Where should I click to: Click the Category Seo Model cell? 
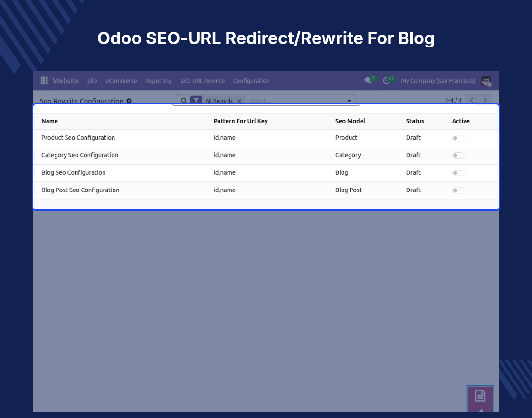click(x=348, y=155)
